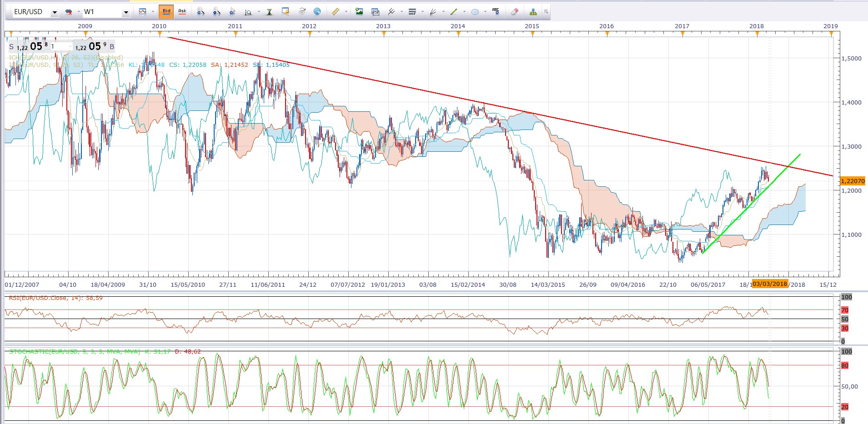Click the 2015 orange timeline marker
This screenshot has height=424, width=868.
tap(532, 33)
